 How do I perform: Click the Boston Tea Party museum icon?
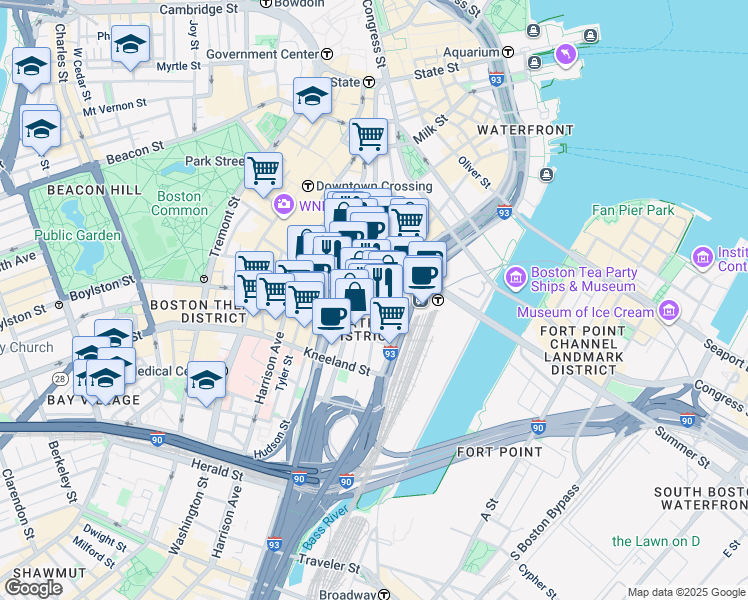[x=516, y=278]
